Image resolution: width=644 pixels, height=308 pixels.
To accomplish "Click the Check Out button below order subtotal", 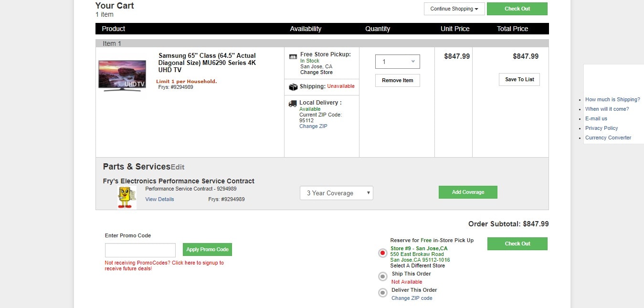I will tap(517, 244).
